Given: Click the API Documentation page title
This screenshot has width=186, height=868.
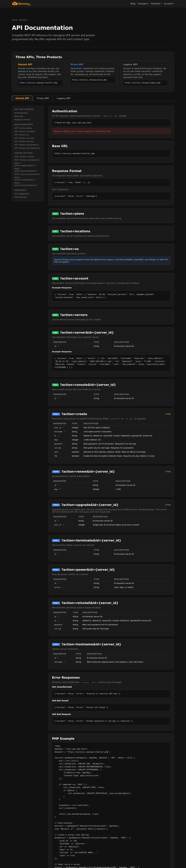Looking at the screenshot, I should 42,28.
